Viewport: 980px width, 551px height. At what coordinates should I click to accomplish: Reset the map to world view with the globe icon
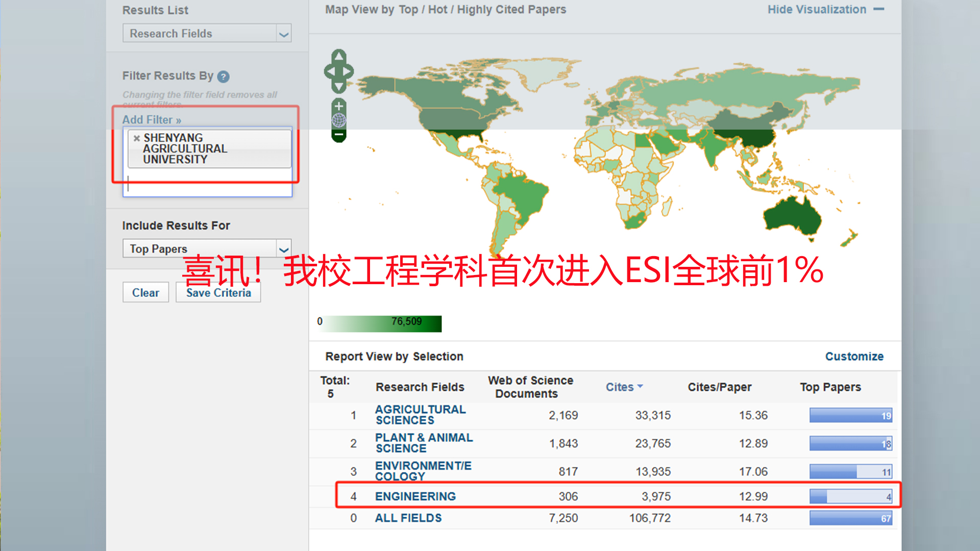point(339,120)
